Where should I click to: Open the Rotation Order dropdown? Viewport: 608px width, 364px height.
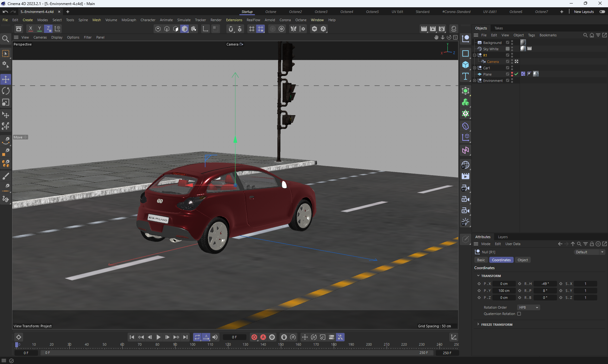pyautogui.click(x=528, y=307)
